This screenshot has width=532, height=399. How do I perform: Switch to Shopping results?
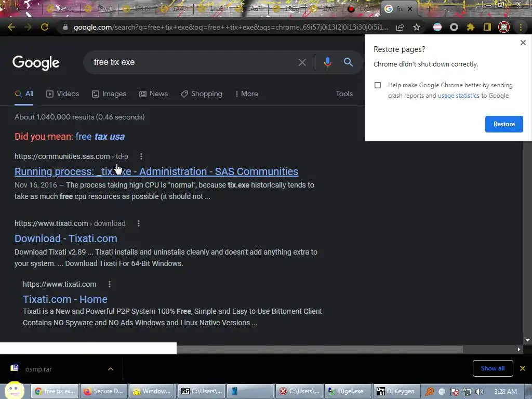(202, 94)
